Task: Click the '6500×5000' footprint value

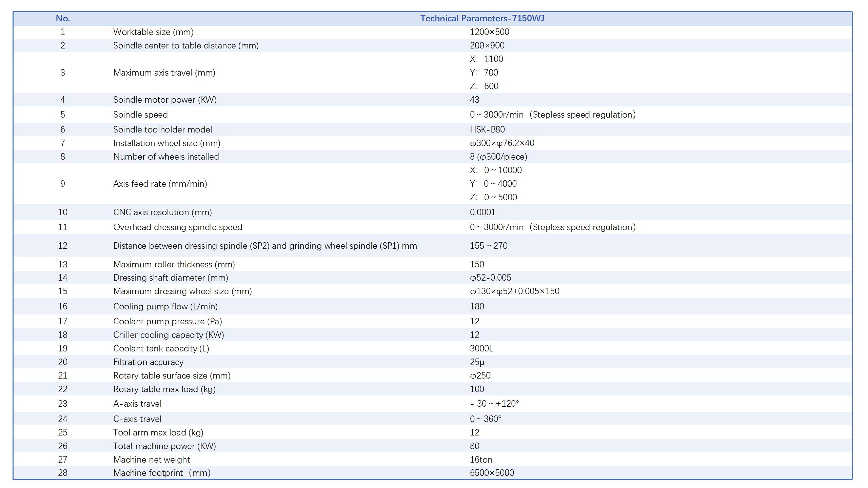Action: 492,473
